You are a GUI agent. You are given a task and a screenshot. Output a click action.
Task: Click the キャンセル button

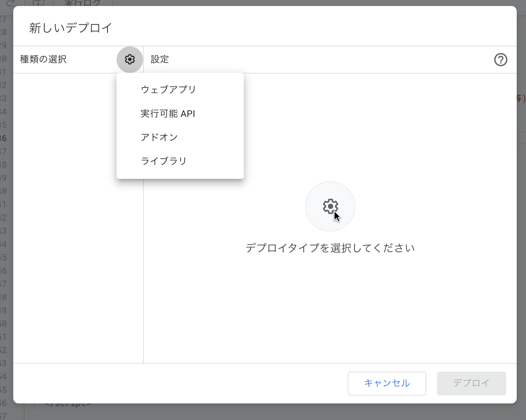387,383
